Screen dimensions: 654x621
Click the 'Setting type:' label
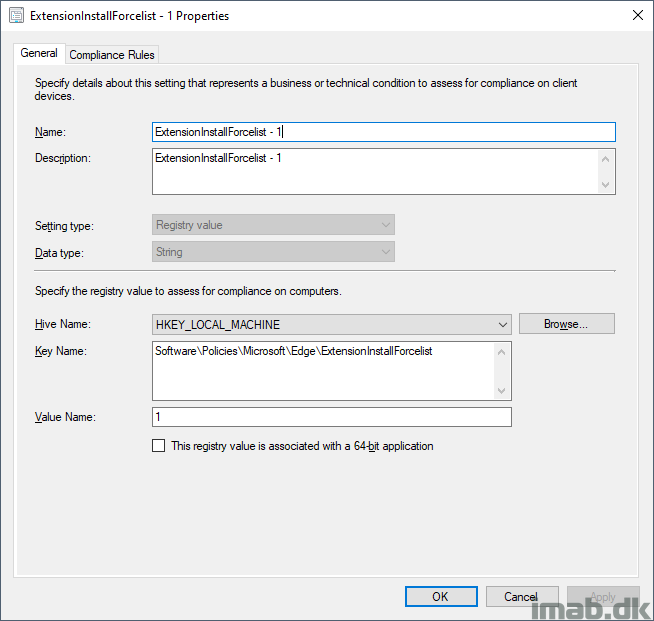(64, 226)
